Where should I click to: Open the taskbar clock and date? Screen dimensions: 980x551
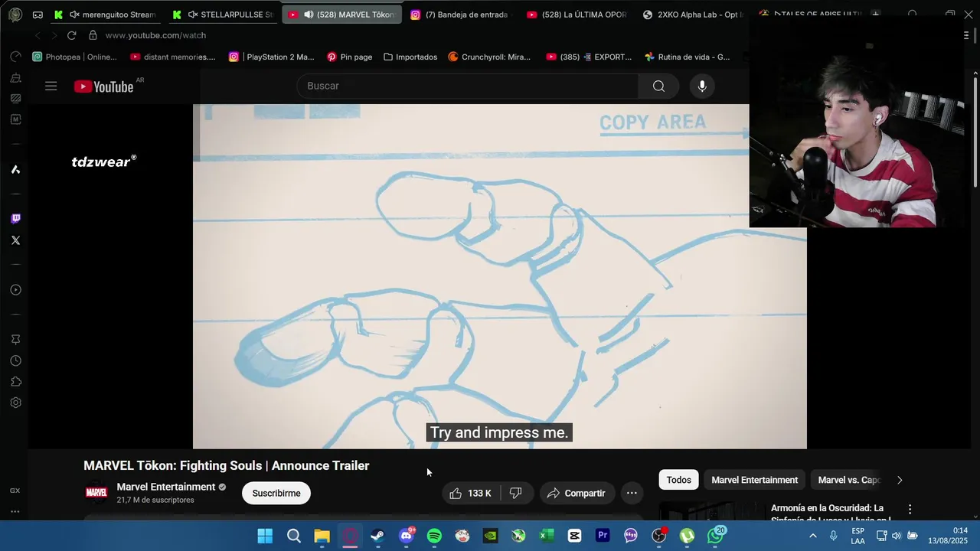pos(948,536)
